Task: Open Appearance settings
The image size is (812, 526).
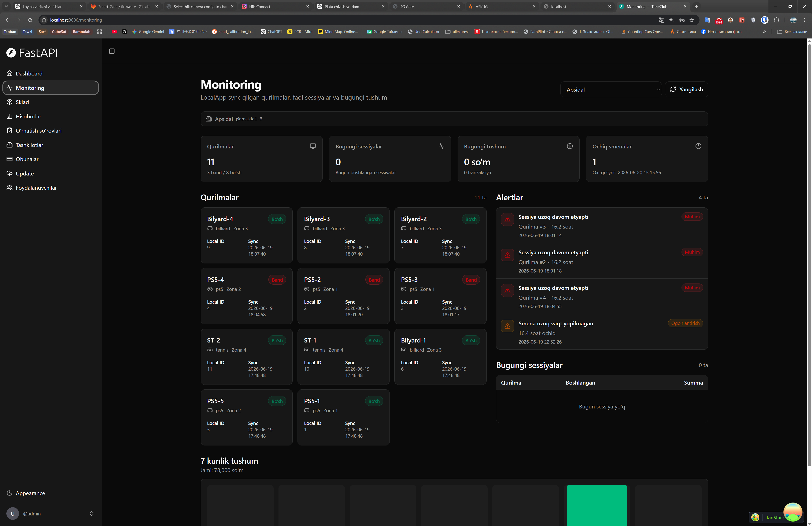Action: point(51,493)
